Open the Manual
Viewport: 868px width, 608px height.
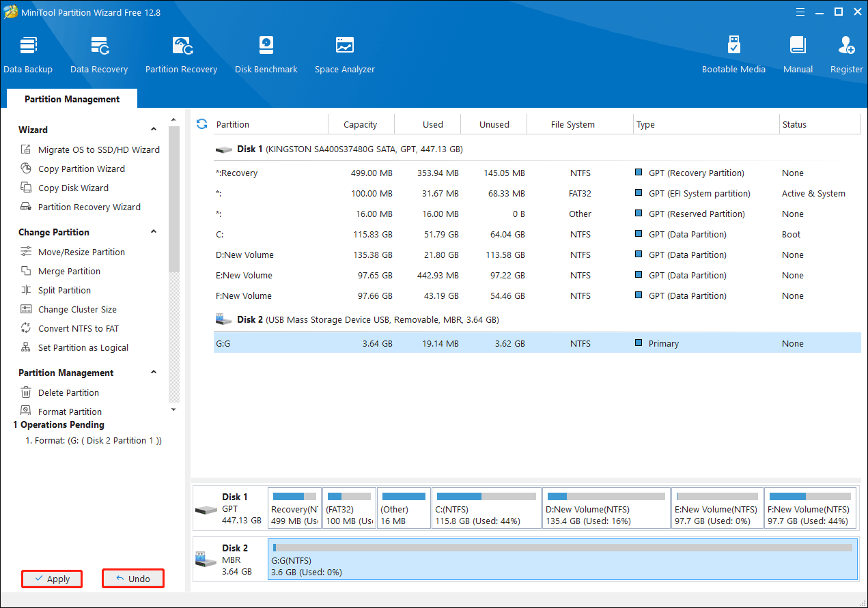[798, 55]
